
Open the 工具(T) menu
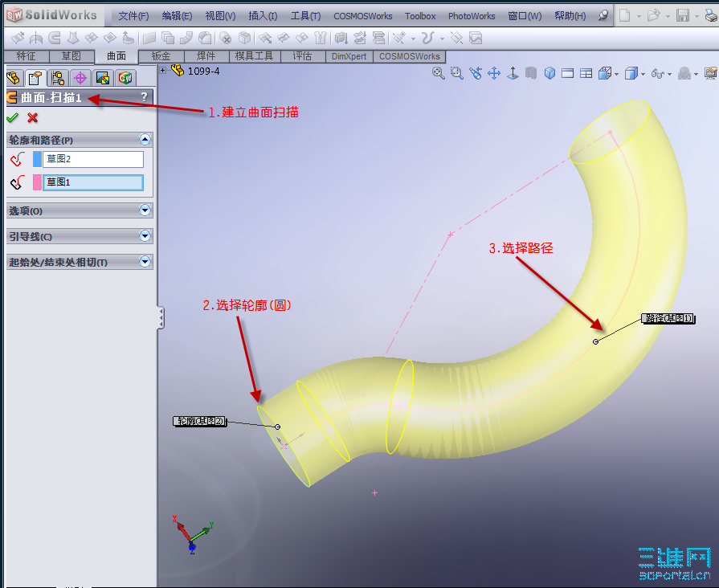305,16
